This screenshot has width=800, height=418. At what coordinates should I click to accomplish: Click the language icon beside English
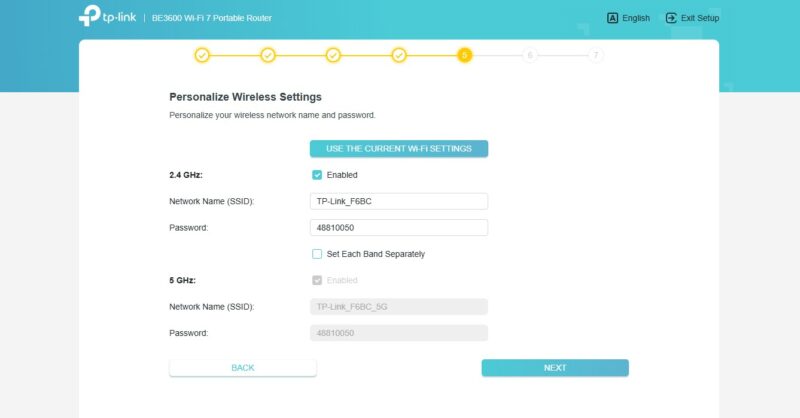[x=612, y=18]
